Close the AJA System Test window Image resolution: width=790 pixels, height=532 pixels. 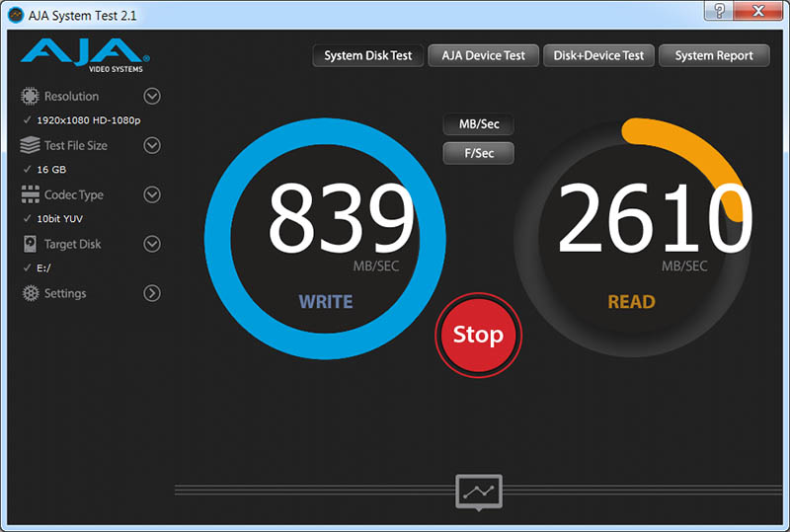tap(758, 11)
